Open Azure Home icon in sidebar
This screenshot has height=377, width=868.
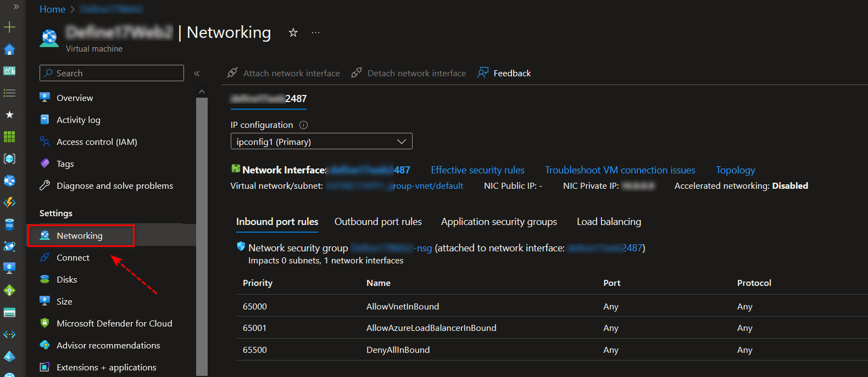point(9,49)
